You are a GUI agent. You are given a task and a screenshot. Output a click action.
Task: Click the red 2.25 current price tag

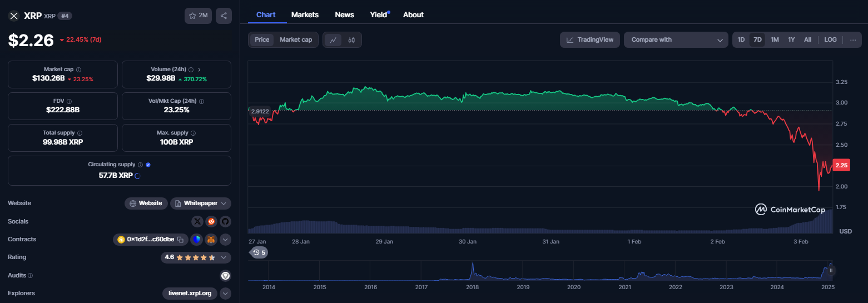point(841,165)
